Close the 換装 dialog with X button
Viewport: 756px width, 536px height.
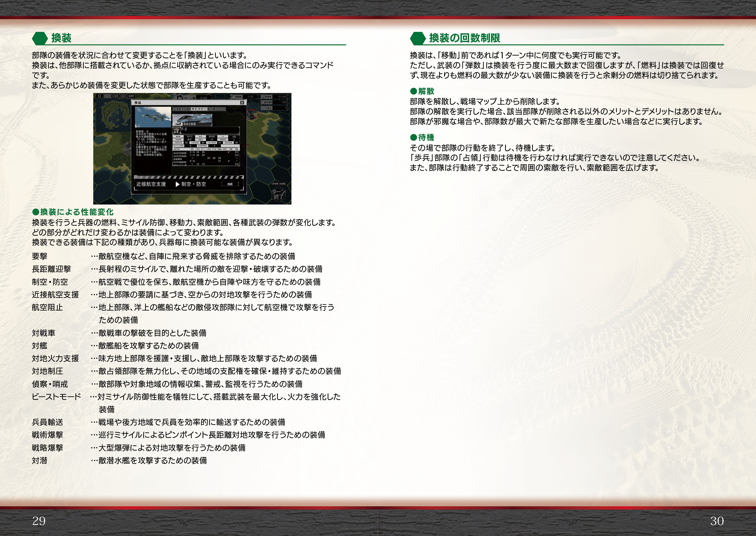242,103
